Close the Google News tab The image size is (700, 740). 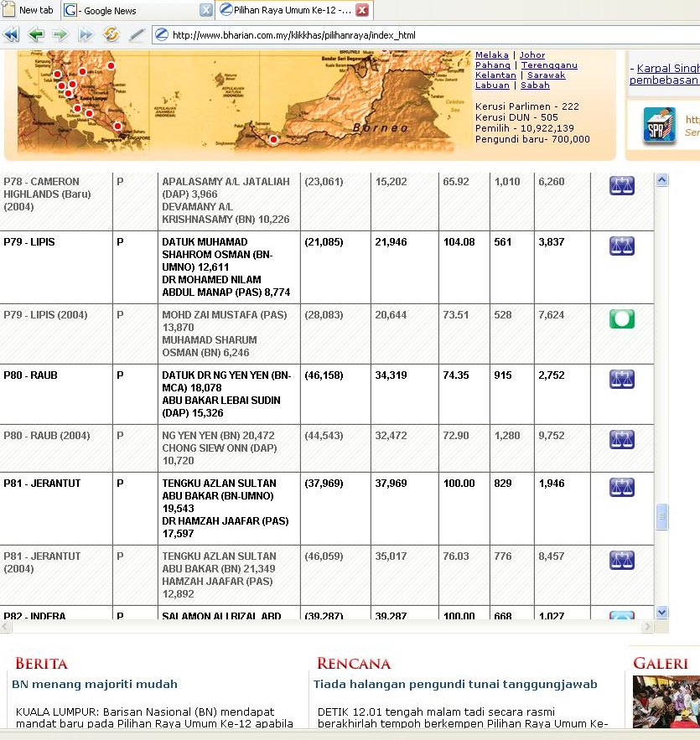[x=205, y=10]
